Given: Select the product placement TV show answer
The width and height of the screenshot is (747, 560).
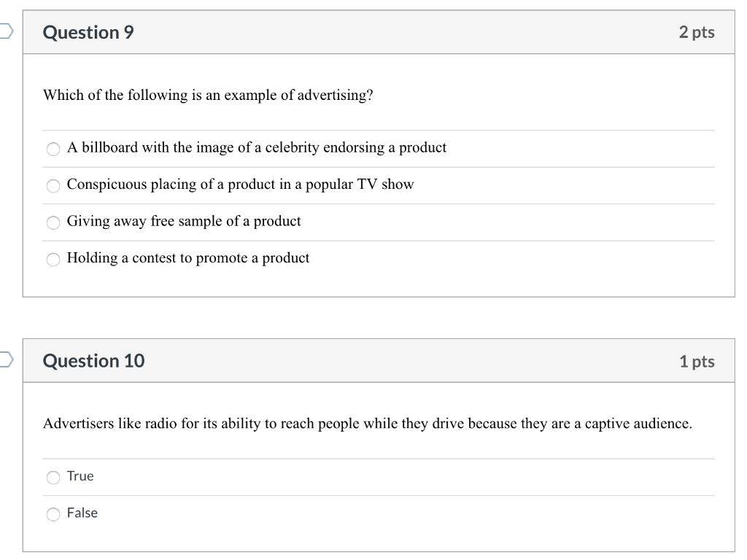Looking at the screenshot, I should (53, 185).
